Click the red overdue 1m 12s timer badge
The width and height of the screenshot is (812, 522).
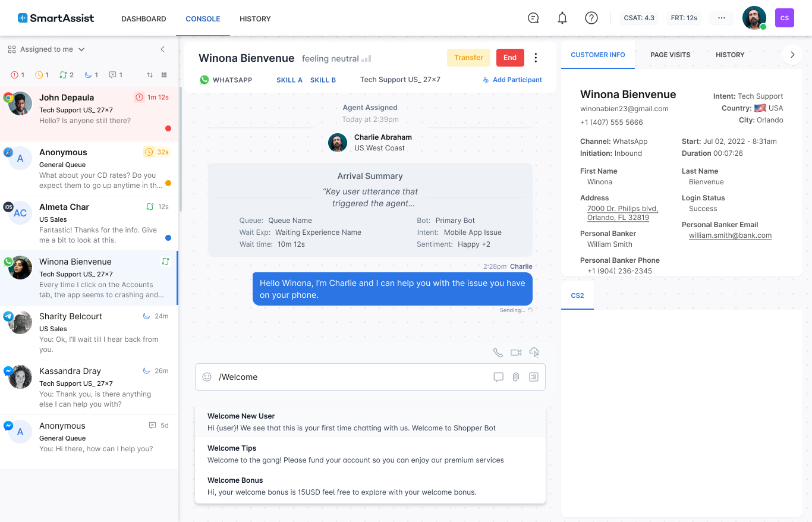(152, 97)
